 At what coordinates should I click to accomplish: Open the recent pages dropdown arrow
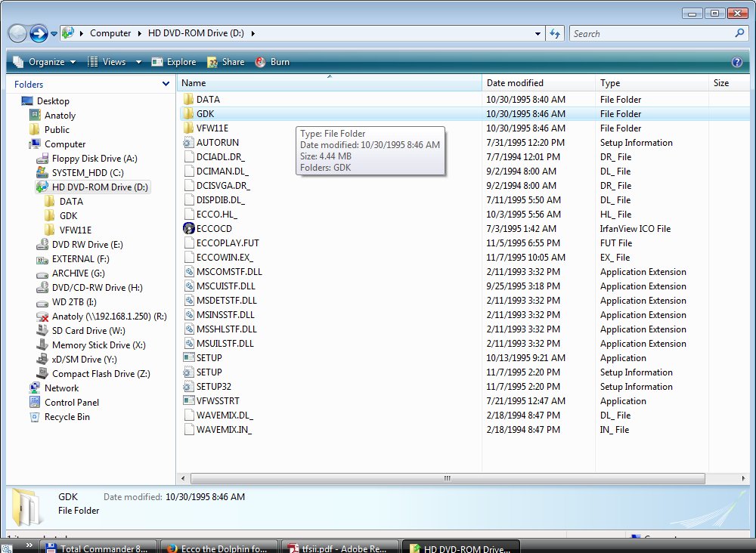click(x=54, y=34)
